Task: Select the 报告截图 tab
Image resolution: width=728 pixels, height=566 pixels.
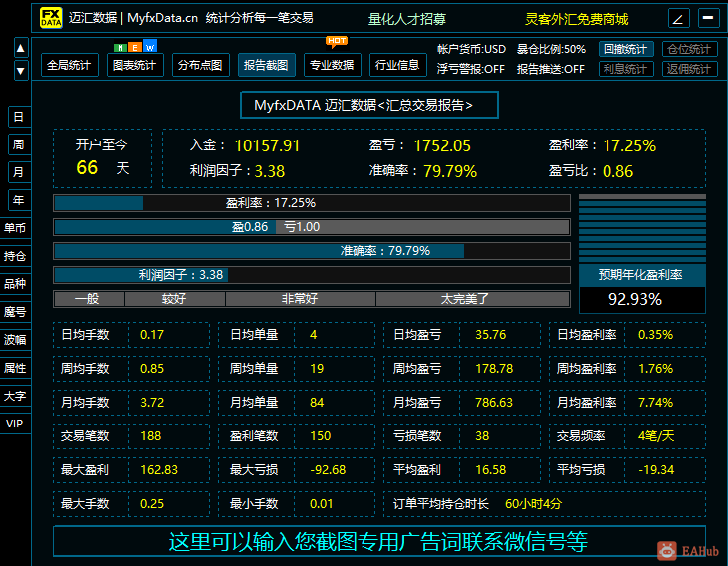Action: [x=267, y=65]
